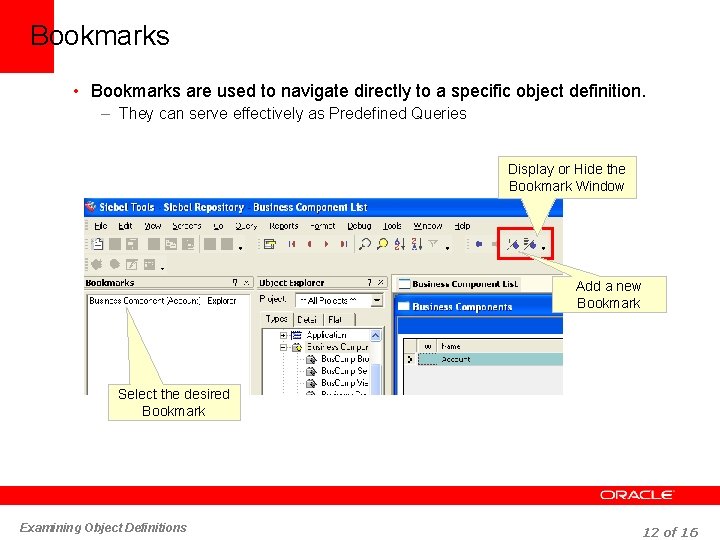Click the W column header
Image resolution: width=720 pixels, height=540 pixels.
point(428,346)
